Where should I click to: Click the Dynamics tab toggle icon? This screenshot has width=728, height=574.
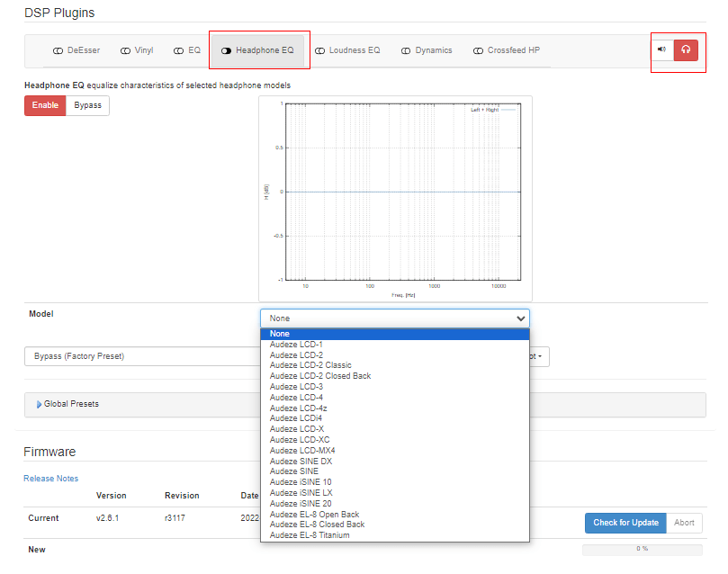click(x=406, y=51)
